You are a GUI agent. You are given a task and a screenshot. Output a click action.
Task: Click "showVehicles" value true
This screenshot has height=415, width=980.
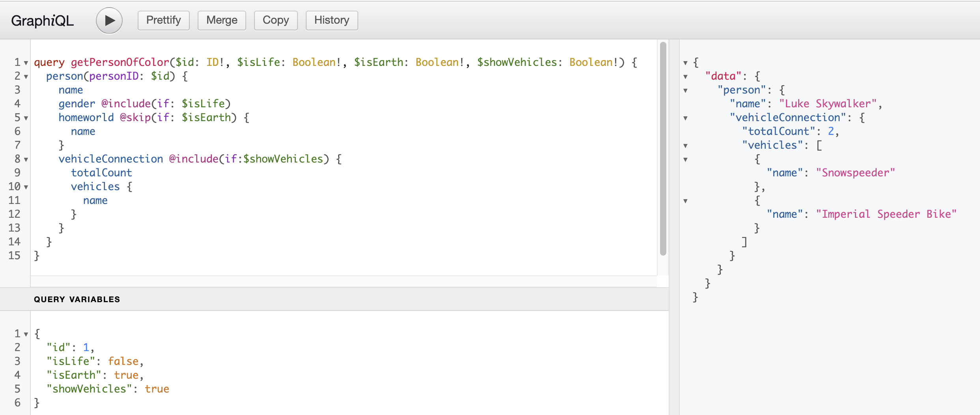[157, 389]
